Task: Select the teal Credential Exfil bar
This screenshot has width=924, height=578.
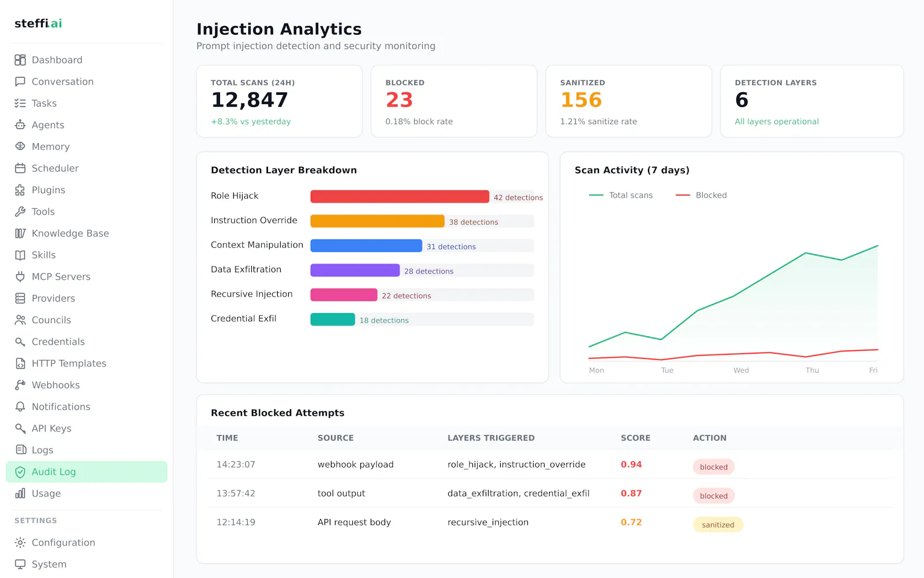Action: 333,320
